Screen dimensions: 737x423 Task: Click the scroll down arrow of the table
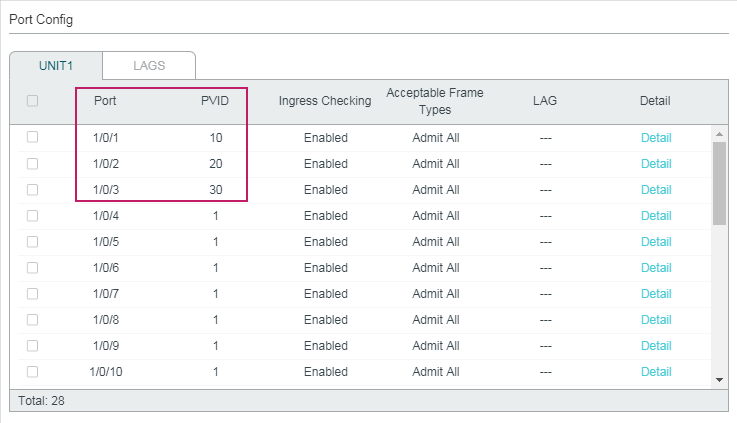(x=719, y=380)
